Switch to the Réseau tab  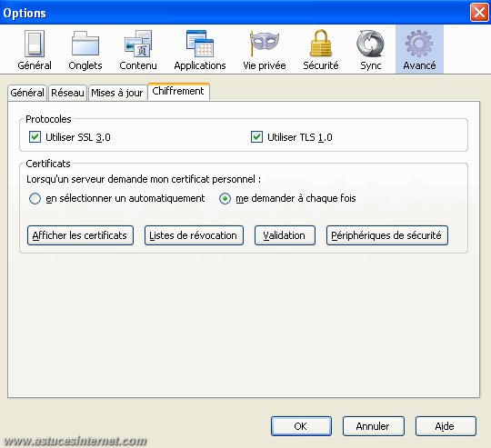click(x=67, y=93)
